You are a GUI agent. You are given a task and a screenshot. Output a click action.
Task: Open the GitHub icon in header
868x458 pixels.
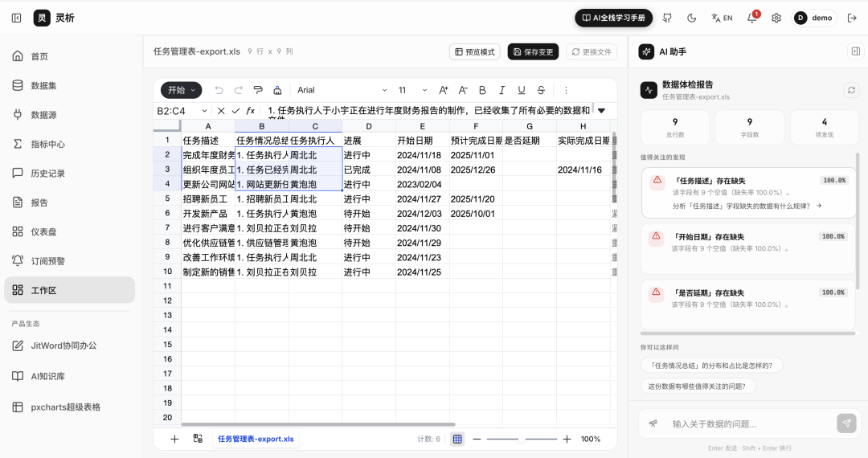click(667, 18)
